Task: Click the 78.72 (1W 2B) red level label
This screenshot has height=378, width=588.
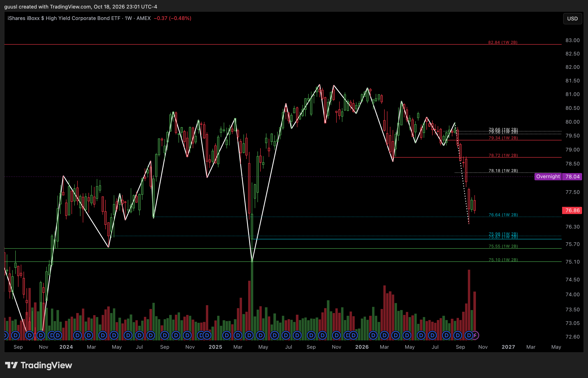Action: tap(503, 155)
